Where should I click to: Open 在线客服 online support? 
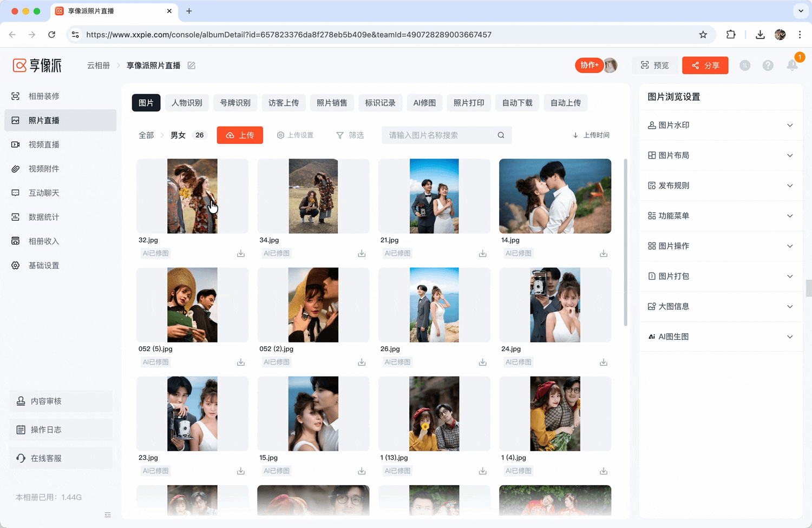(x=61, y=458)
